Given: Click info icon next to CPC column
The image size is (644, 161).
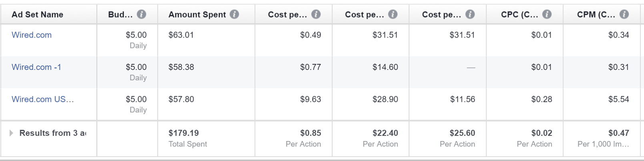Looking at the screenshot, I should (x=547, y=14).
